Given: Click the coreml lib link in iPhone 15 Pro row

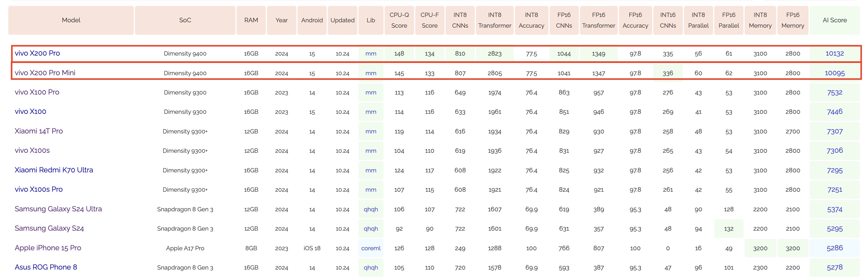Looking at the screenshot, I should tap(371, 248).
